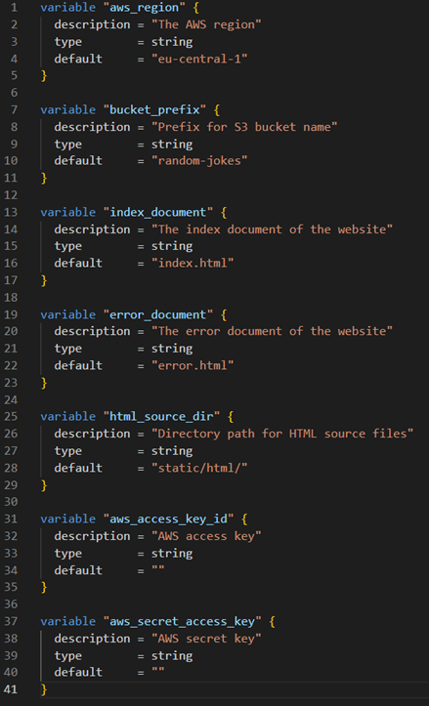
Task: Click line number 1 in the gutter
Action: coord(14,8)
